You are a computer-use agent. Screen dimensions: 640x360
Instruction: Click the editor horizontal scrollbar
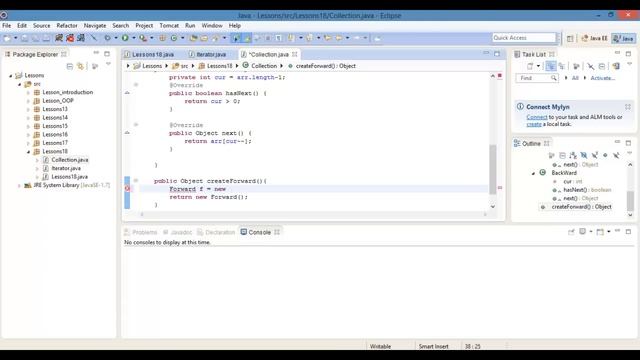[313, 214]
